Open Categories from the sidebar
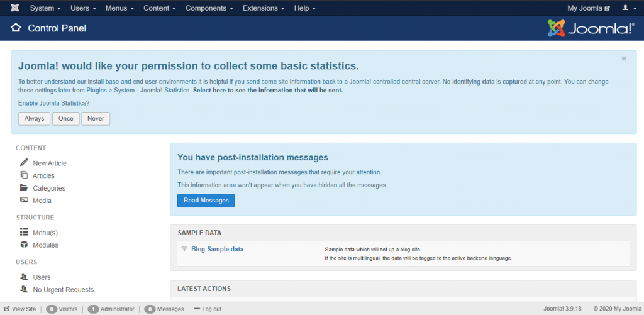This screenshot has width=644, height=315. pos(49,188)
